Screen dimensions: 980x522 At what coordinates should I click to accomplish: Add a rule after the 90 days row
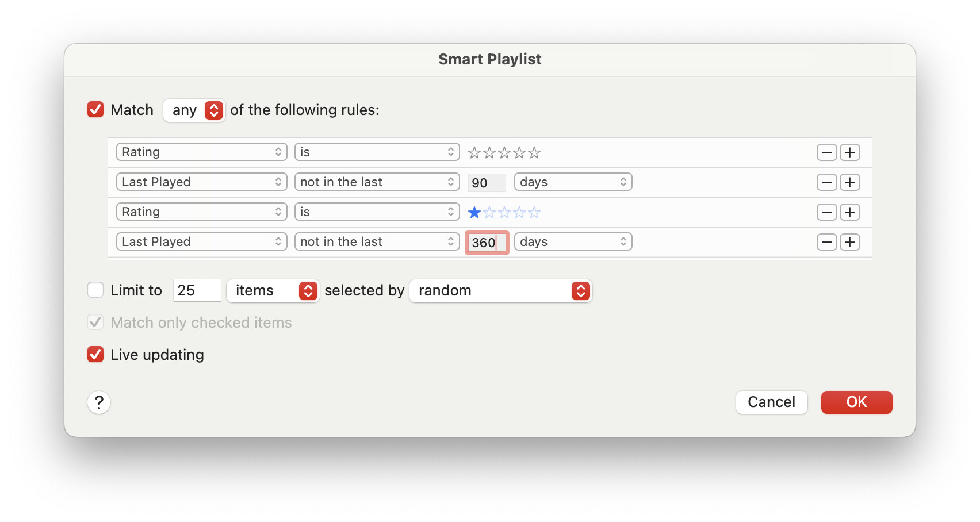coord(849,182)
